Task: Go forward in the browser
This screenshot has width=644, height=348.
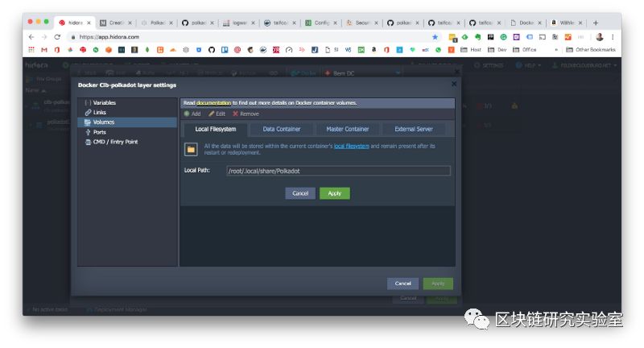Action: pos(44,37)
